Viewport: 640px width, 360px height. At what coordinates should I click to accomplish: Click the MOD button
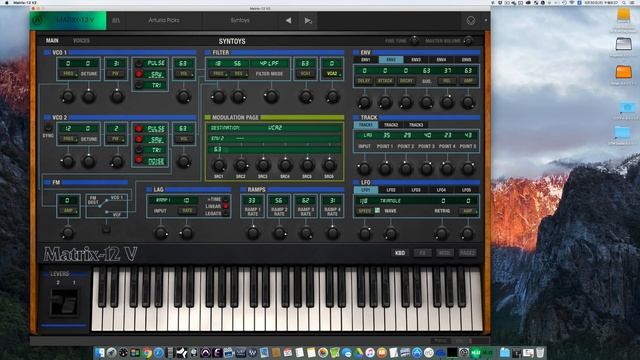point(444,253)
